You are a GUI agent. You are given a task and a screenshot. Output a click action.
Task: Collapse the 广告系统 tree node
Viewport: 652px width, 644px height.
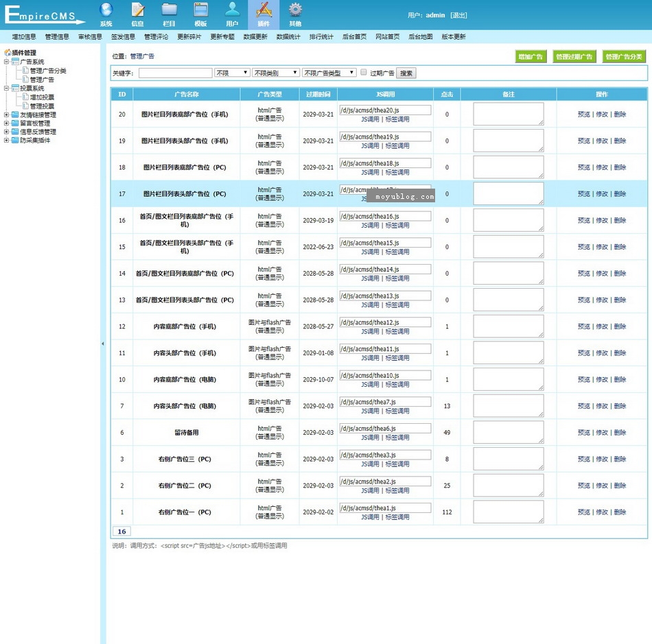point(6,62)
